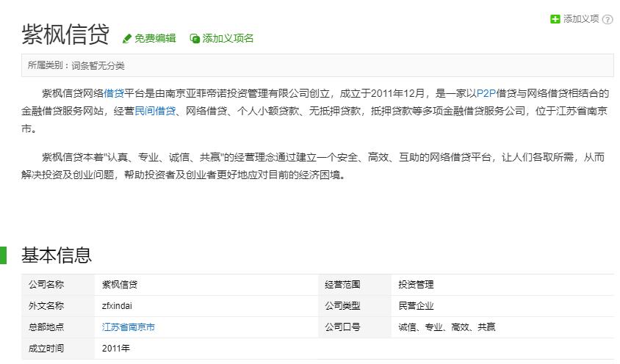
Task: Click the pencil icon beside 免费编辑
Action: [126, 38]
